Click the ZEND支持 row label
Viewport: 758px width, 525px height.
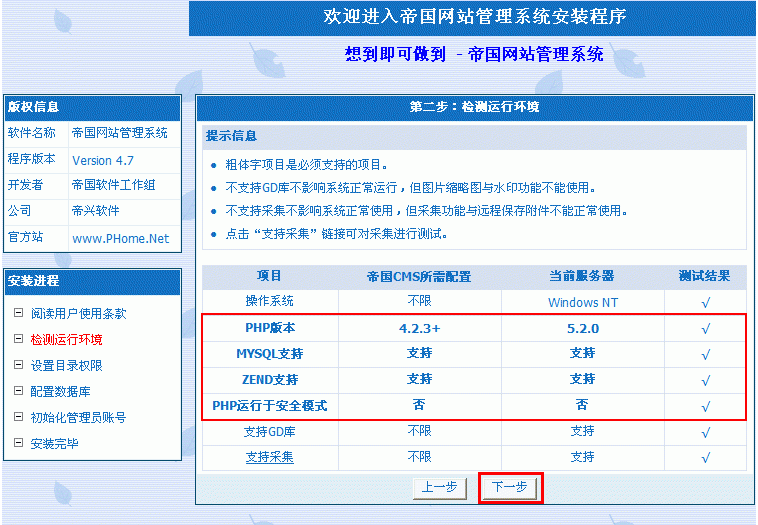click(270, 379)
